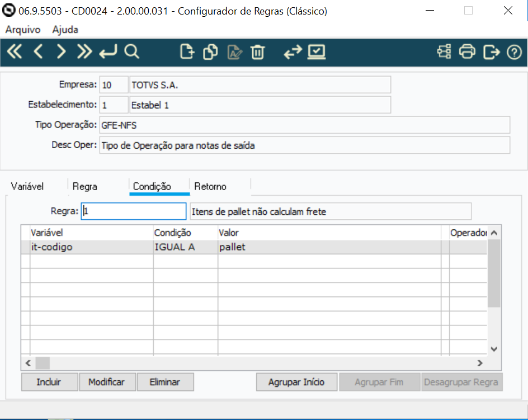Select the Condição tab
528x420 pixels.
tap(152, 186)
